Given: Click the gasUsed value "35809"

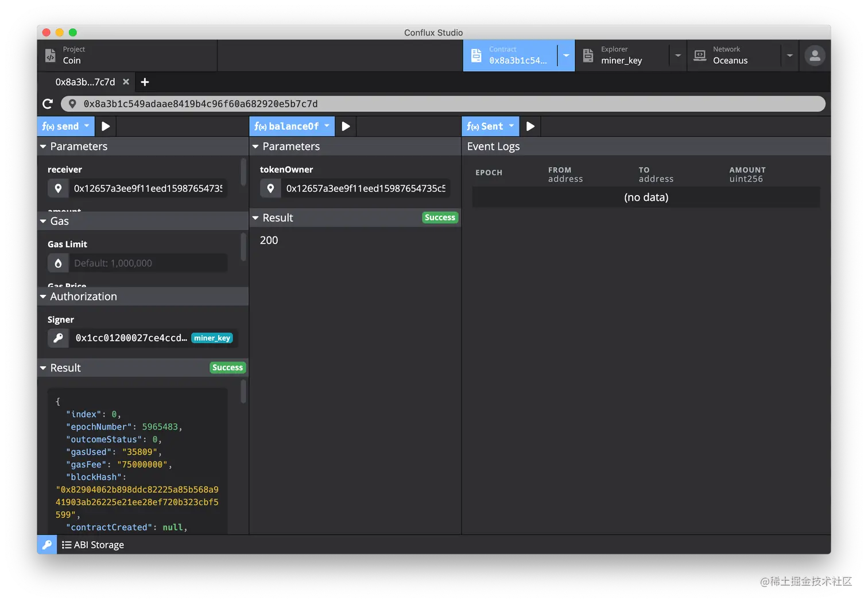Looking at the screenshot, I should (139, 452).
